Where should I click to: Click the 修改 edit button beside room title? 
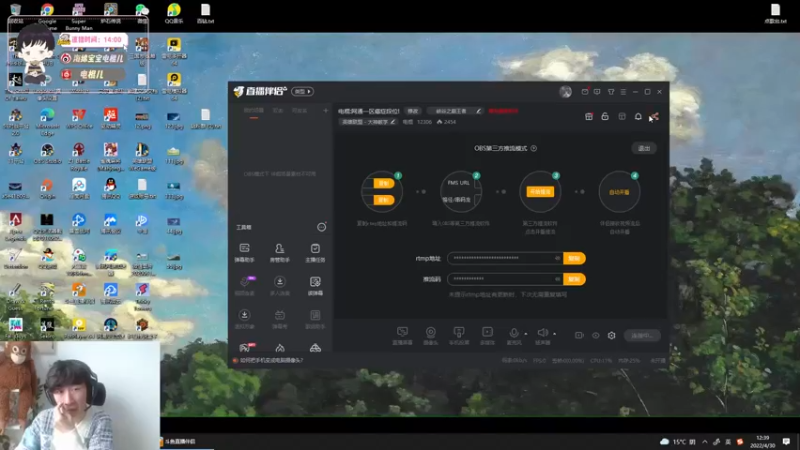point(413,111)
